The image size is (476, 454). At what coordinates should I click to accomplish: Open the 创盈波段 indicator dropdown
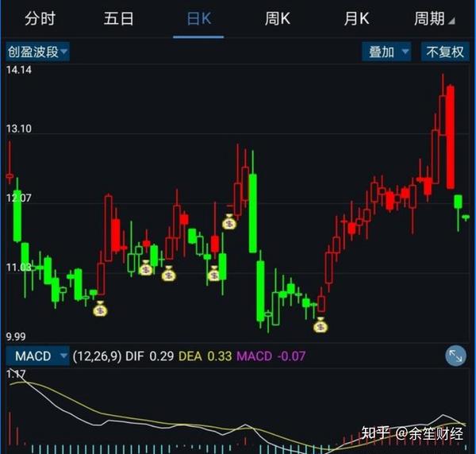[37, 52]
